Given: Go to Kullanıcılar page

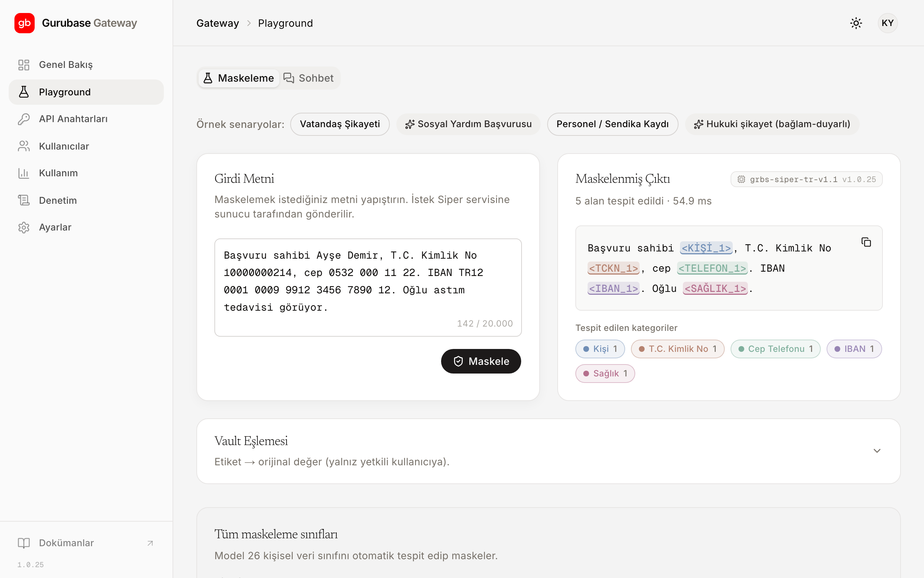Looking at the screenshot, I should point(86,146).
